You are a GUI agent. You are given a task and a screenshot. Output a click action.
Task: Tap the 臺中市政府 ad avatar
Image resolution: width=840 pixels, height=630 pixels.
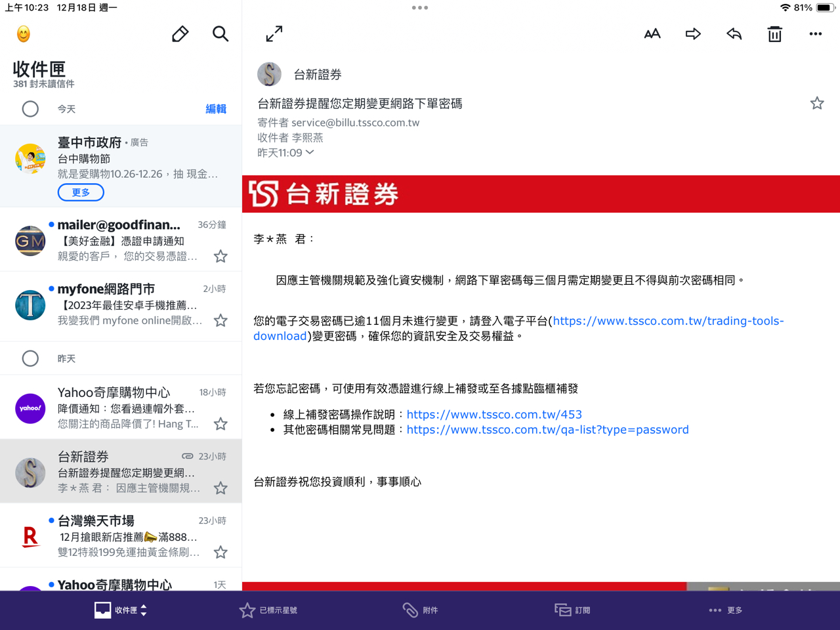[30, 159]
